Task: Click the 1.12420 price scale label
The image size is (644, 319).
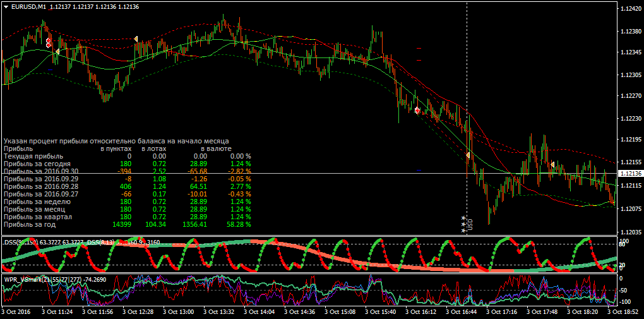Action: point(630,8)
